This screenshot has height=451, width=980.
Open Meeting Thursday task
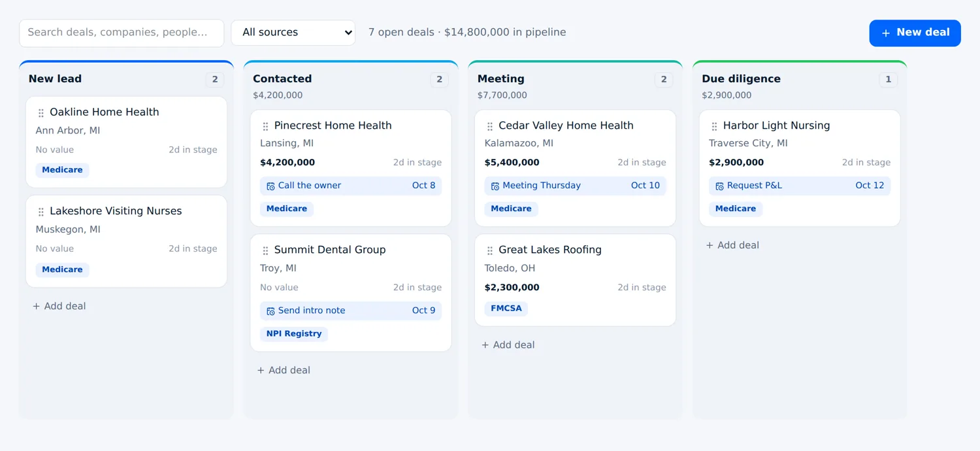click(x=575, y=186)
